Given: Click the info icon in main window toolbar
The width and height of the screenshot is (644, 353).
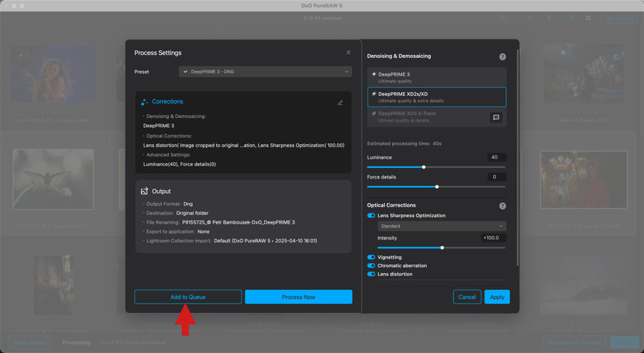Looking at the screenshot, I should [502, 18].
